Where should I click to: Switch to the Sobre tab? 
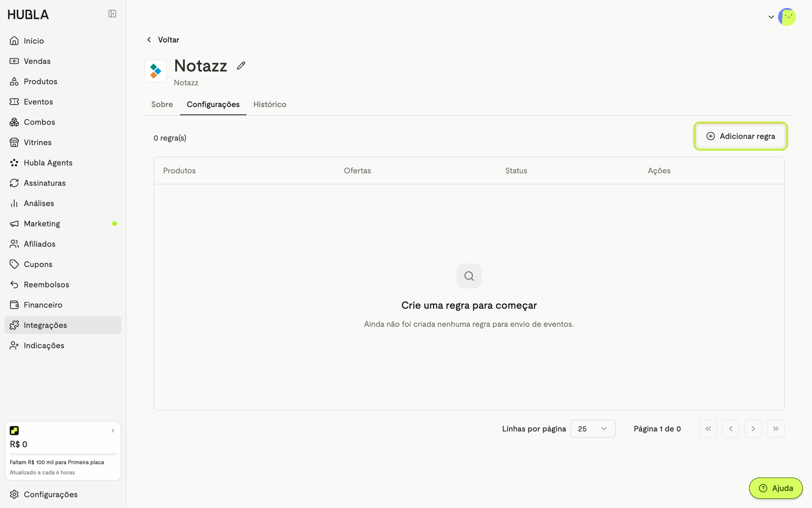(162, 104)
